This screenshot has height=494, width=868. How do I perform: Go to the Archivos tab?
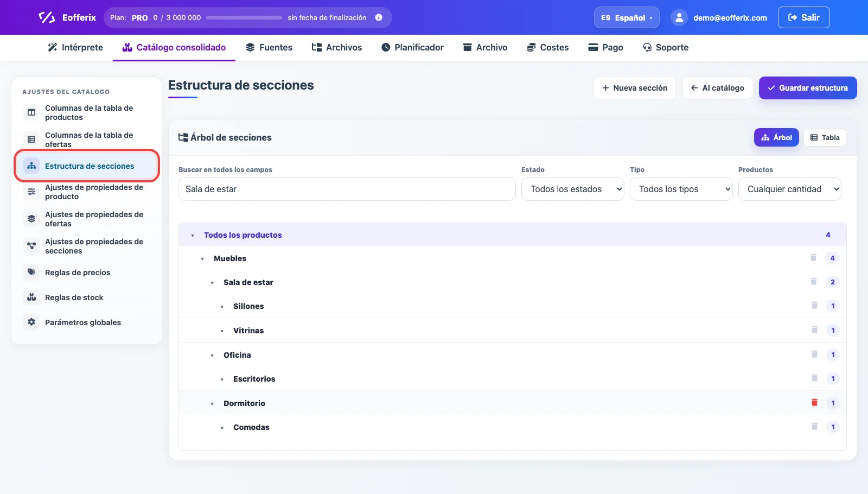pyautogui.click(x=337, y=47)
